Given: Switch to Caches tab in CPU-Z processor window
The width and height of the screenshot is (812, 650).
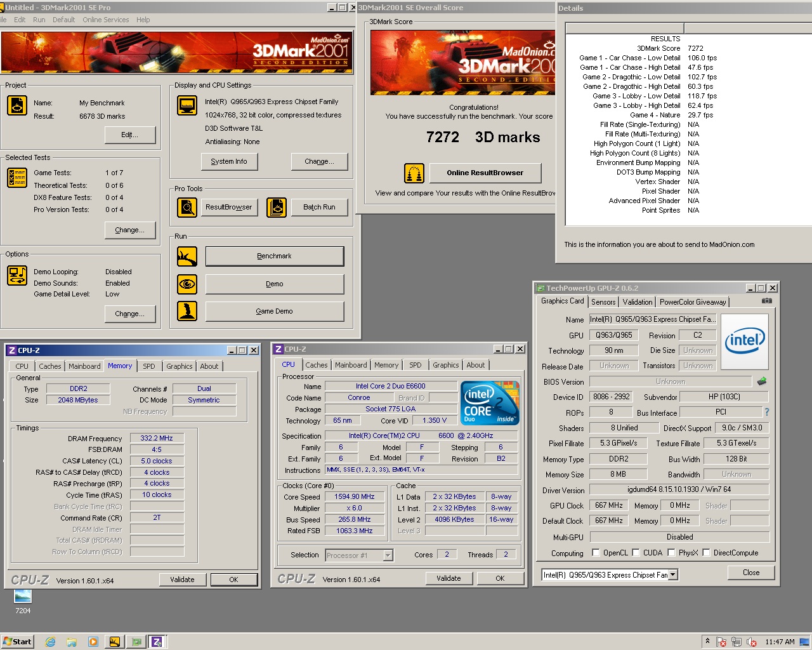Looking at the screenshot, I should point(317,365).
